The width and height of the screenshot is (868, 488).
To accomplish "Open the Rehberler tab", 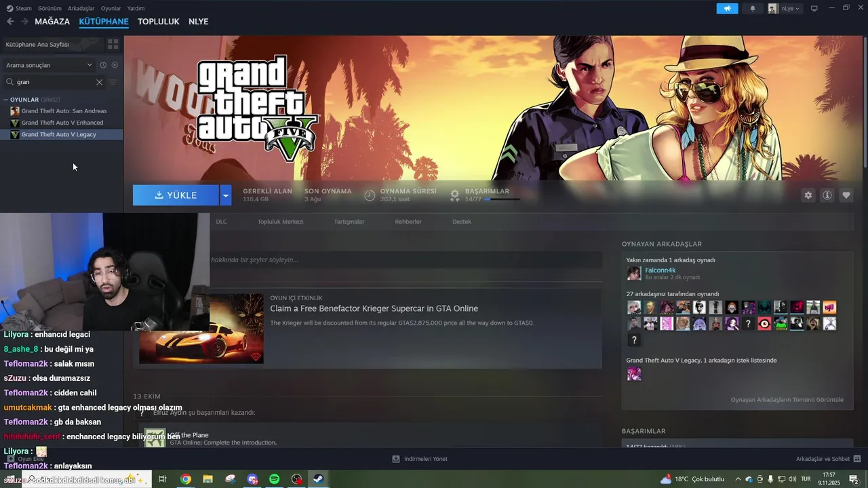I will (x=408, y=222).
